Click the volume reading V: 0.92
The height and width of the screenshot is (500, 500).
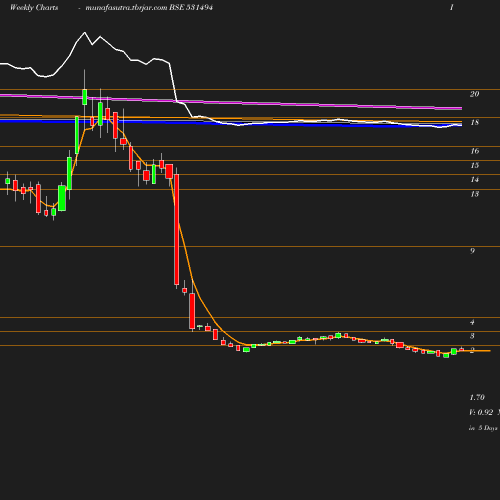point(481,412)
